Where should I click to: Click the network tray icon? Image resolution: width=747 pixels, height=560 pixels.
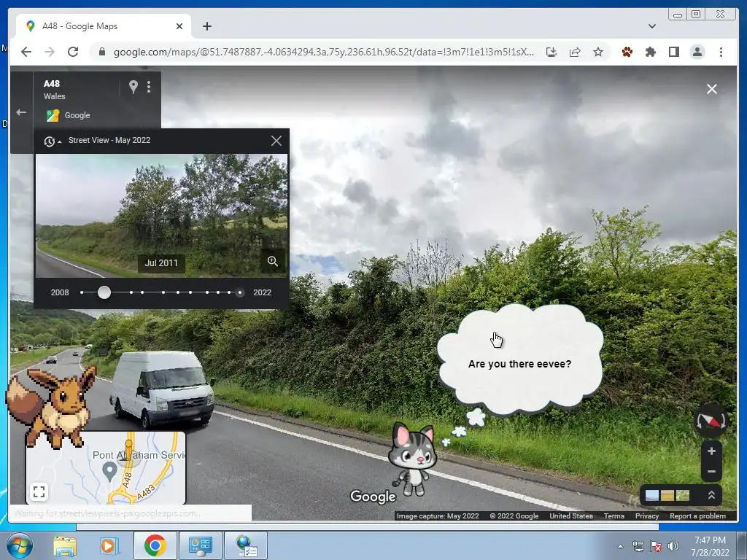tap(638, 546)
